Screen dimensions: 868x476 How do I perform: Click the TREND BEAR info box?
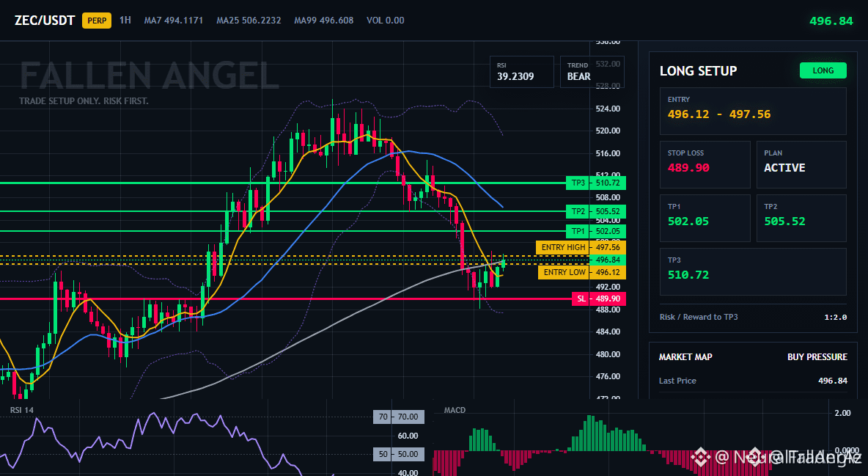(592, 71)
